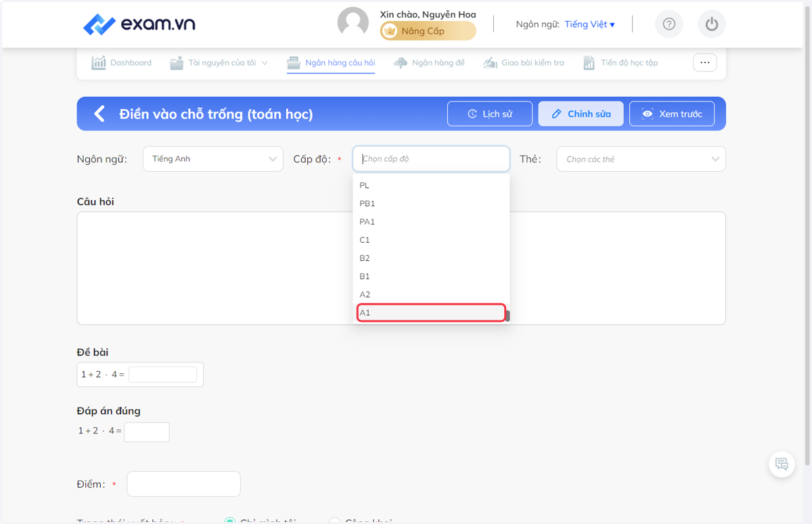Expand the Tài nguyên của tôi chevron
Viewport: 812px width, 524px height.
coord(265,63)
